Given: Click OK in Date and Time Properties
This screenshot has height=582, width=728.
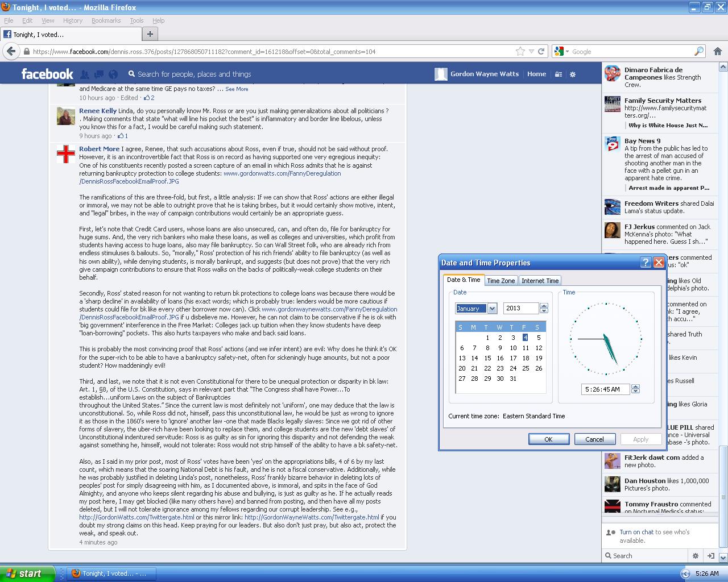Looking at the screenshot, I should coord(548,439).
